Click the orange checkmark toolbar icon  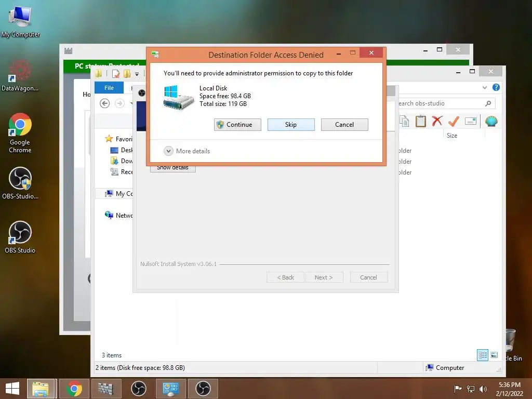tap(454, 121)
